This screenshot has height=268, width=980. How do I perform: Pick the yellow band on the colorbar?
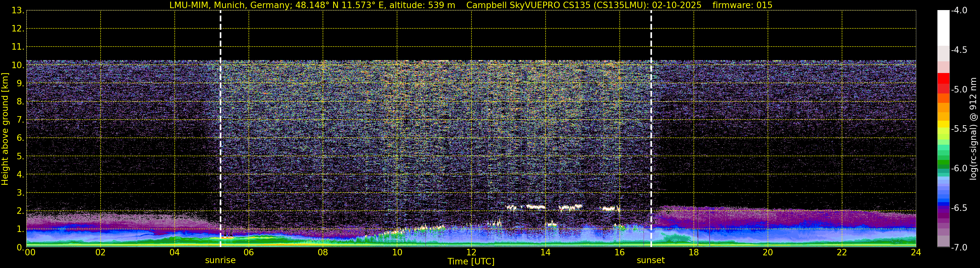click(x=943, y=124)
